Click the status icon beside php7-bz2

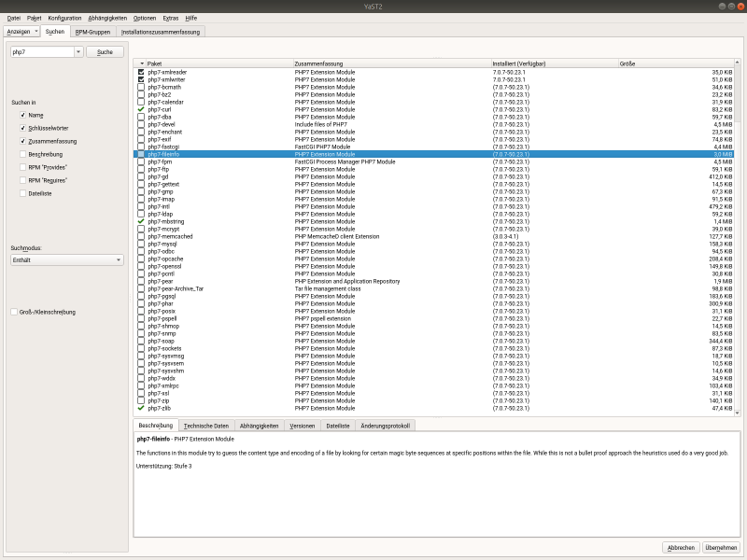[x=141, y=95]
